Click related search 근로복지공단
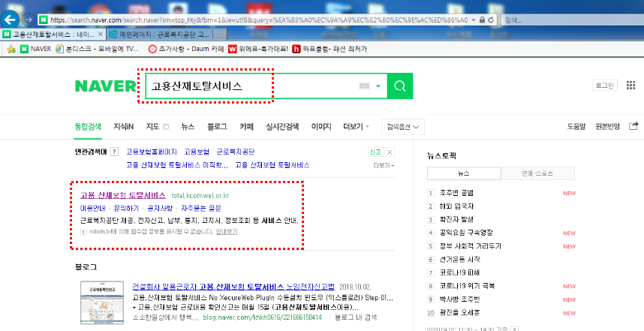This screenshot has height=331, width=644. [236, 152]
